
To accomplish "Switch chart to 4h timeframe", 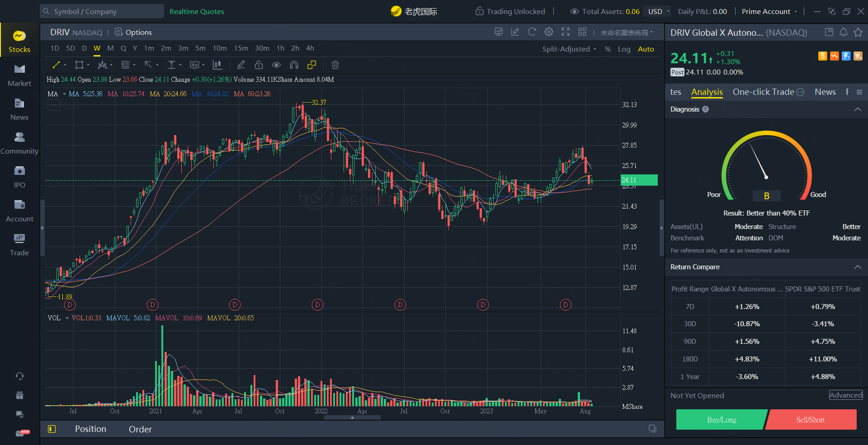I will coord(310,48).
